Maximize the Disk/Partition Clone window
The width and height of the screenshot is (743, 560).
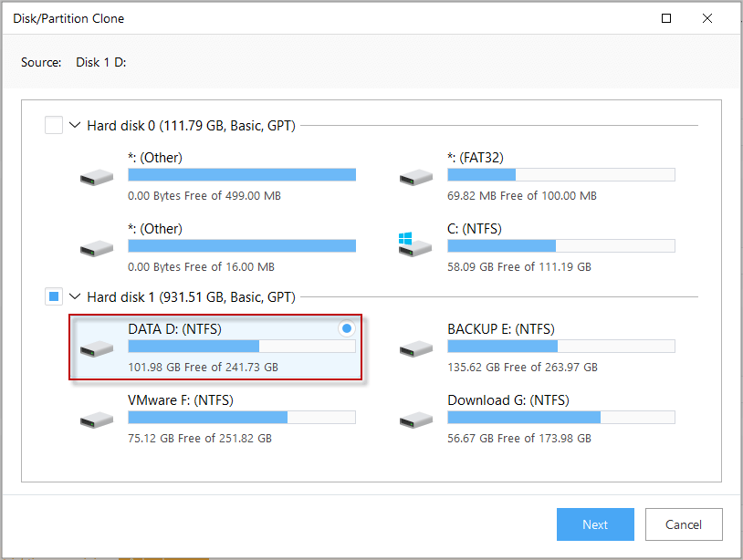[666, 18]
